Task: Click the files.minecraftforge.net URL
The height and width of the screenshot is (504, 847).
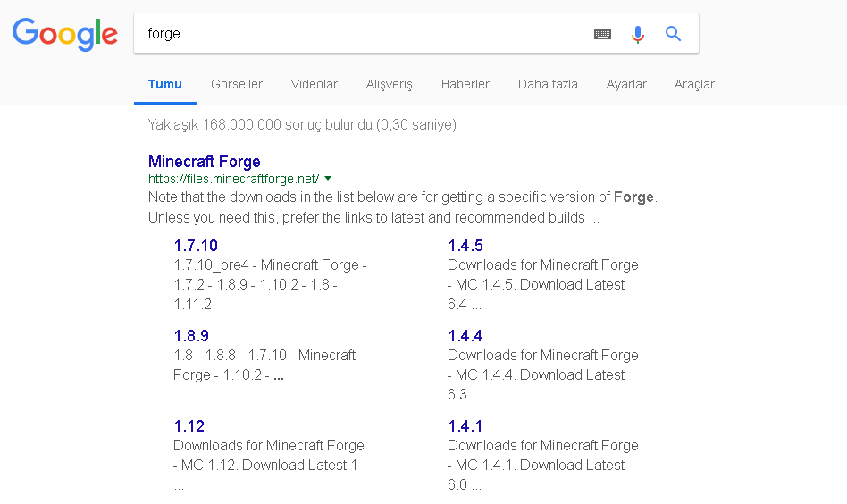Action: click(x=233, y=179)
